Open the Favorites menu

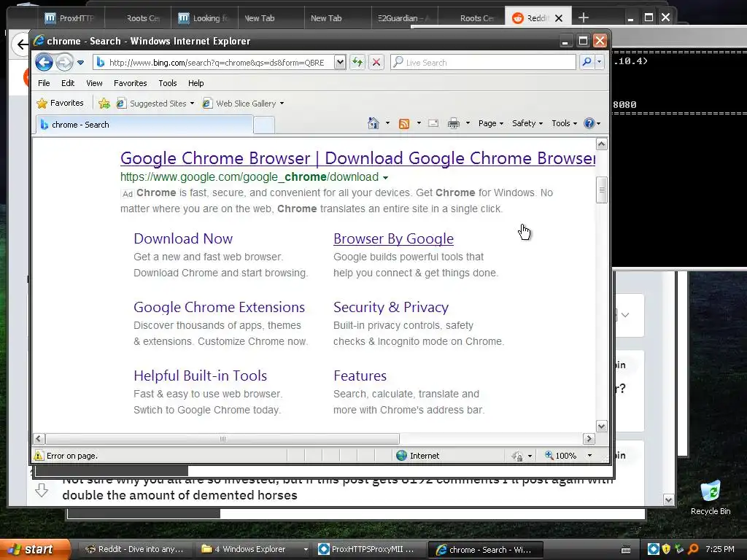point(130,83)
